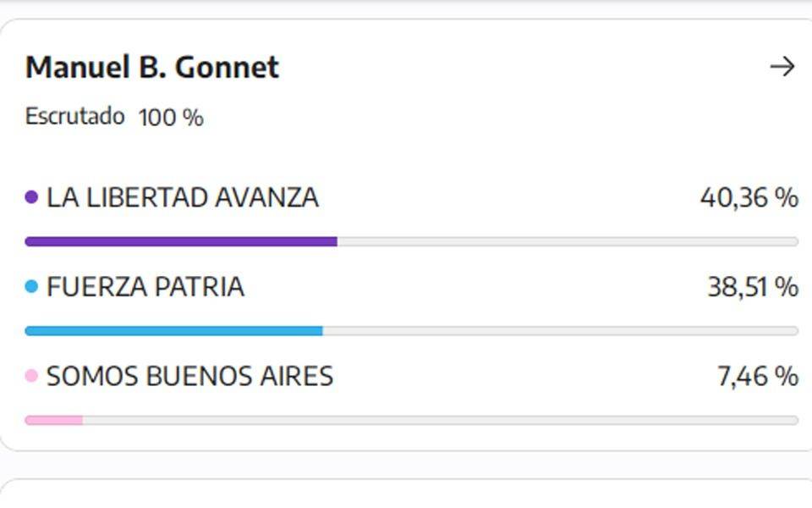812x508 pixels.
Task: Select the LA LIBERTAD AVANZA party label
Action: coord(183,197)
